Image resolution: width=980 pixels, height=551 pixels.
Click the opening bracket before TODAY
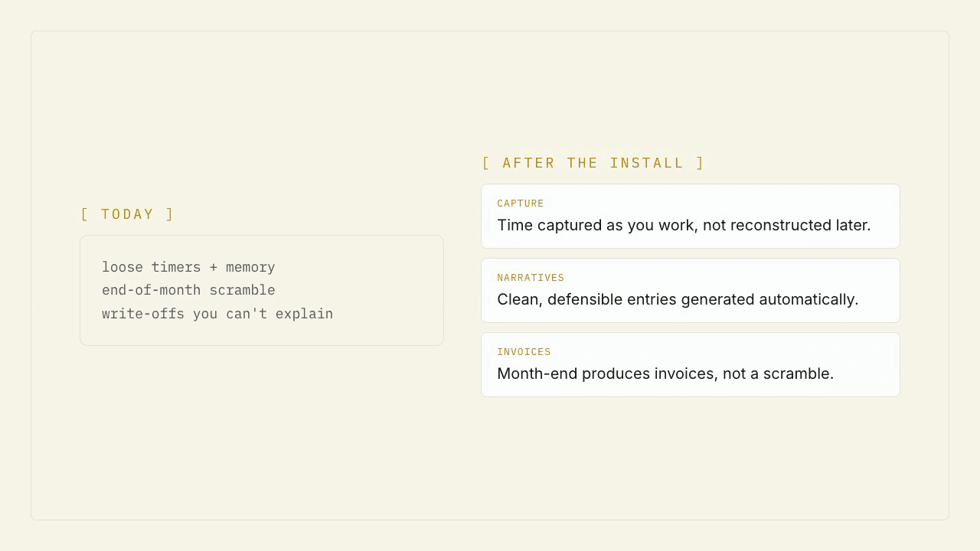(84, 214)
